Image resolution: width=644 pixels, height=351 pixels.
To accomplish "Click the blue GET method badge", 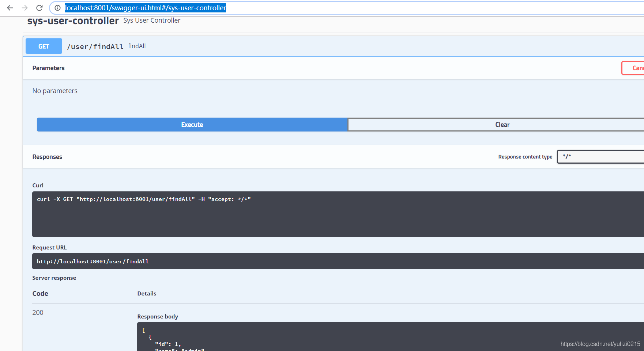I will point(44,46).
